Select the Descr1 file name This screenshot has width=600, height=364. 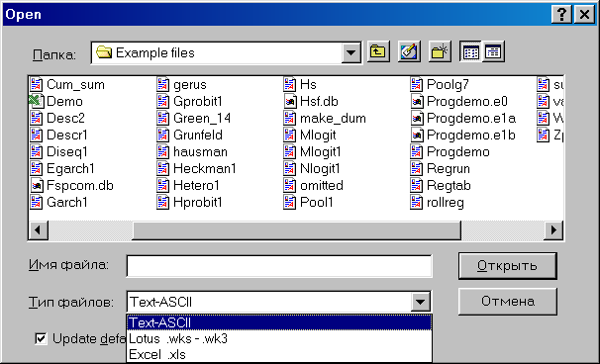point(67,135)
